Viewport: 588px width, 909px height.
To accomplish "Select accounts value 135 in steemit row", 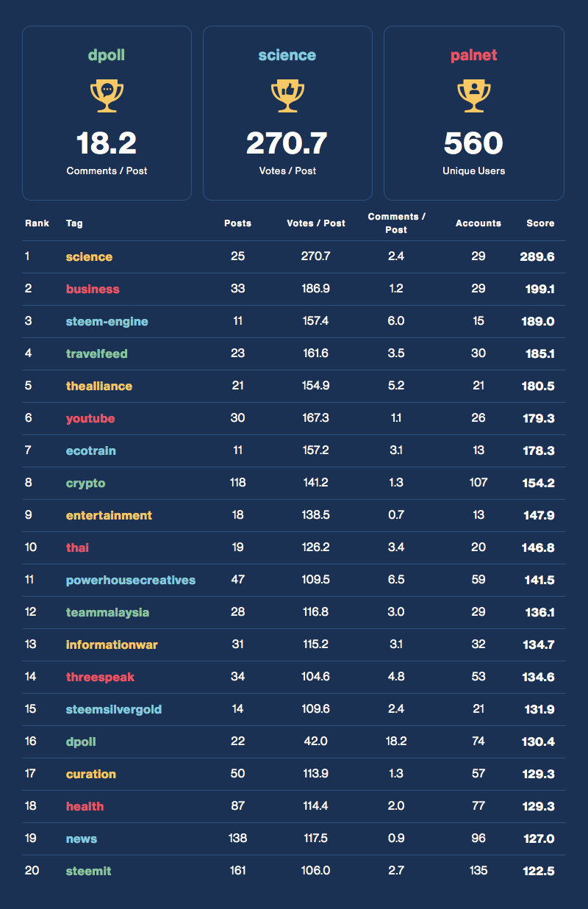I will pos(478,871).
